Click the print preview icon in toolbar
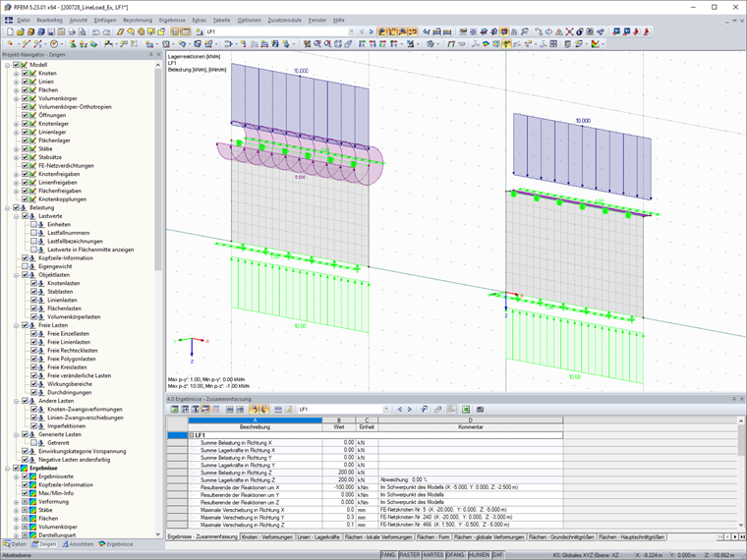The width and height of the screenshot is (747, 560). 83,31
